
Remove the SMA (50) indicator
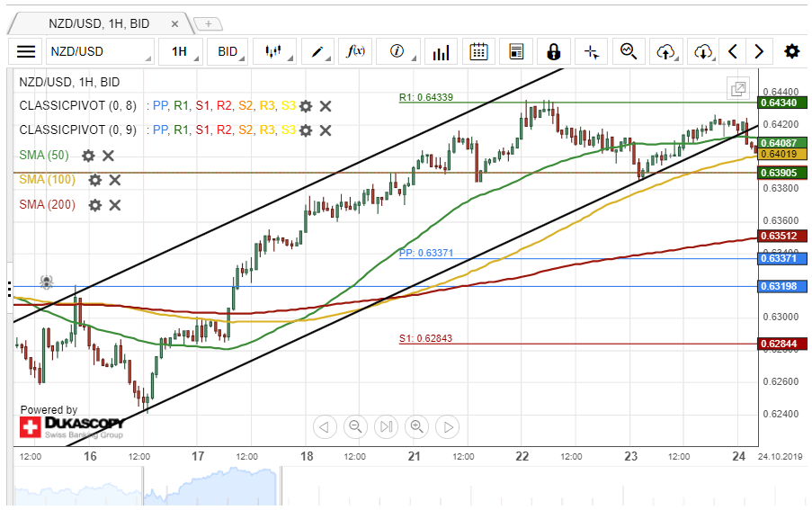click(108, 156)
